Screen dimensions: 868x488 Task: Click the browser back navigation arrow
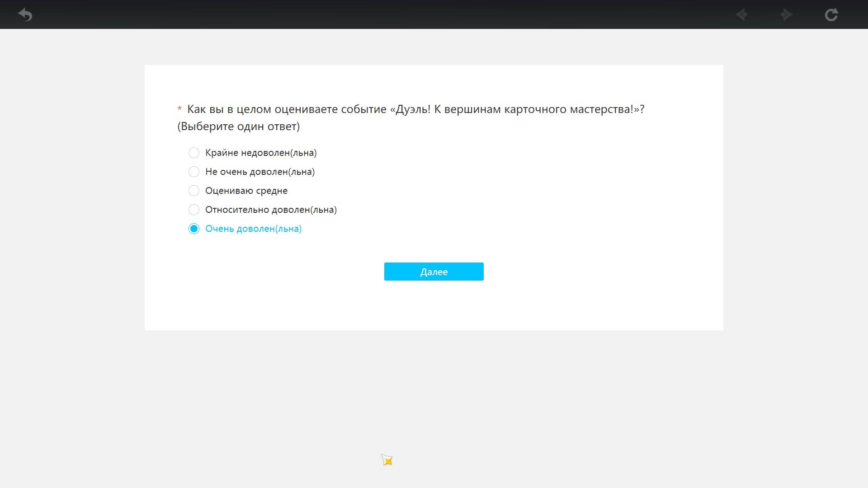(x=741, y=15)
